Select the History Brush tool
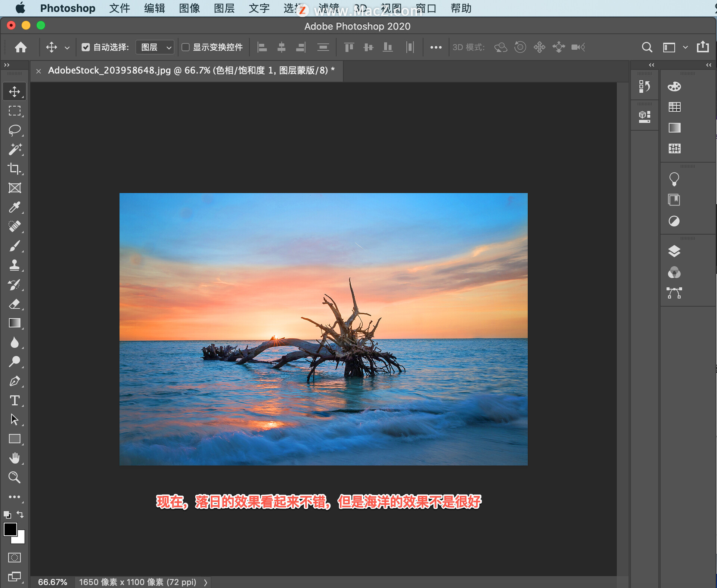 15,285
